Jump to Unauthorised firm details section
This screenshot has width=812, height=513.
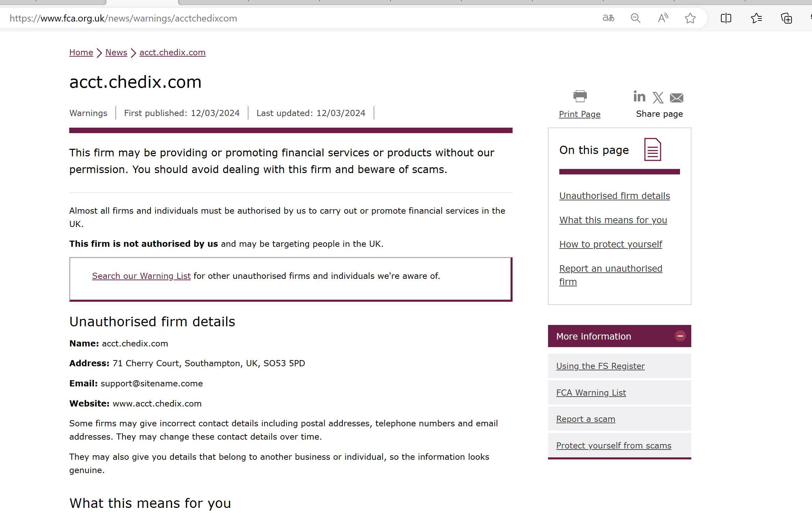pyautogui.click(x=614, y=196)
